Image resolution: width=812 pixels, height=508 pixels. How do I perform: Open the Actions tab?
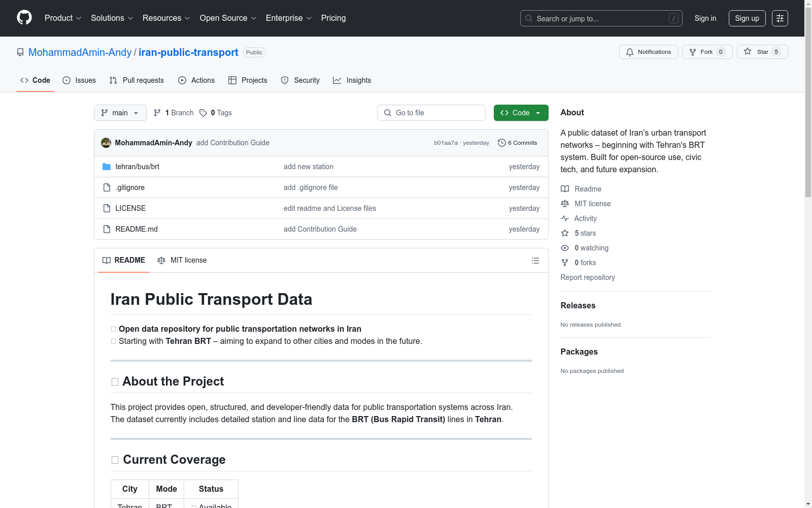coord(196,80)
